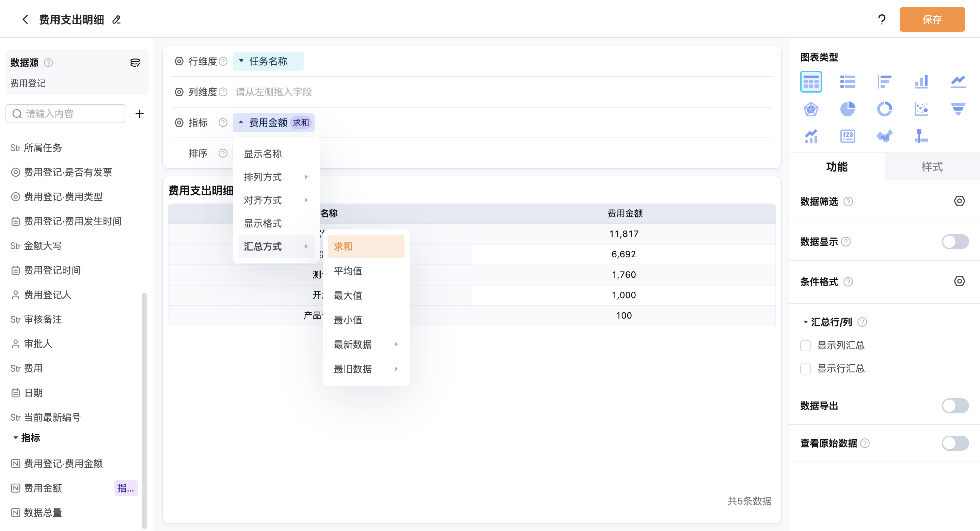Click the table cell showing 11,817
The height and width of the screenshot is (531, 980).
[623, 234]
